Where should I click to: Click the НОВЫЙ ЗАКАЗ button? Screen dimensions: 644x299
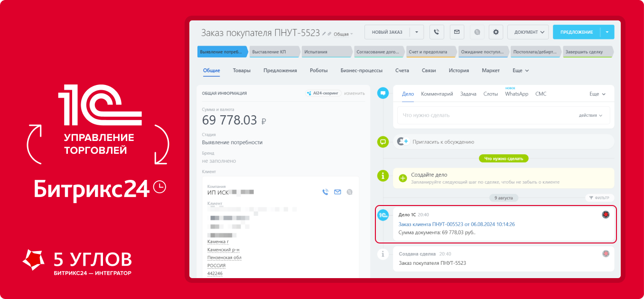click(x=387, y=32)
